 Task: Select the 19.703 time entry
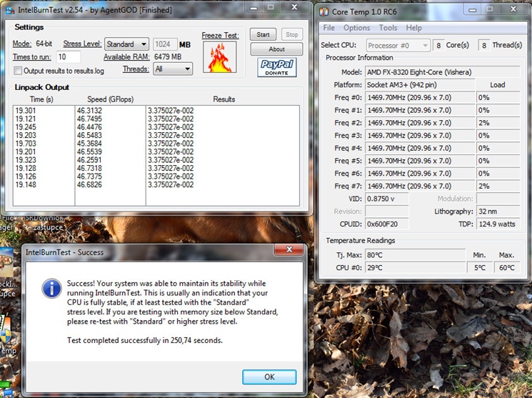click(x=26, y=144)
